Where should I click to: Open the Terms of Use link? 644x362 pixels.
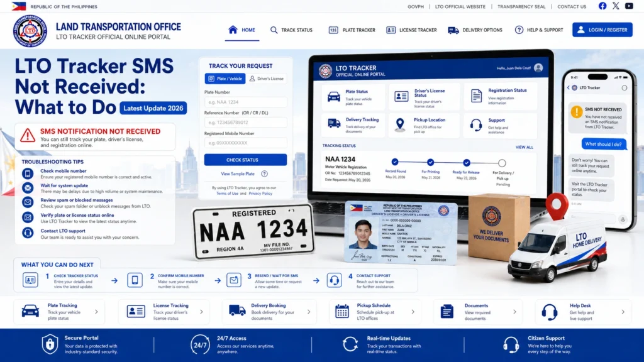pyautogui.click(x=227, y=194)
